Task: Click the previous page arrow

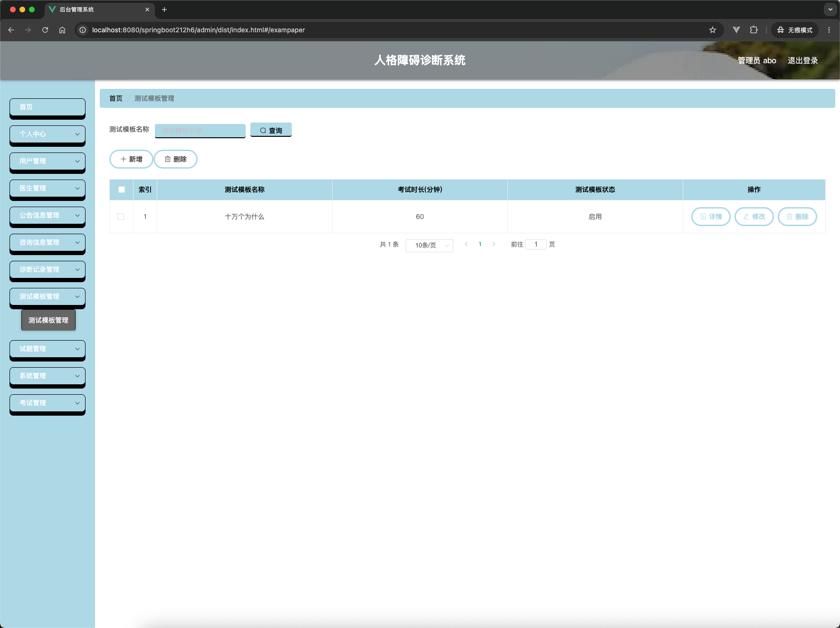Action: (466, 244)
